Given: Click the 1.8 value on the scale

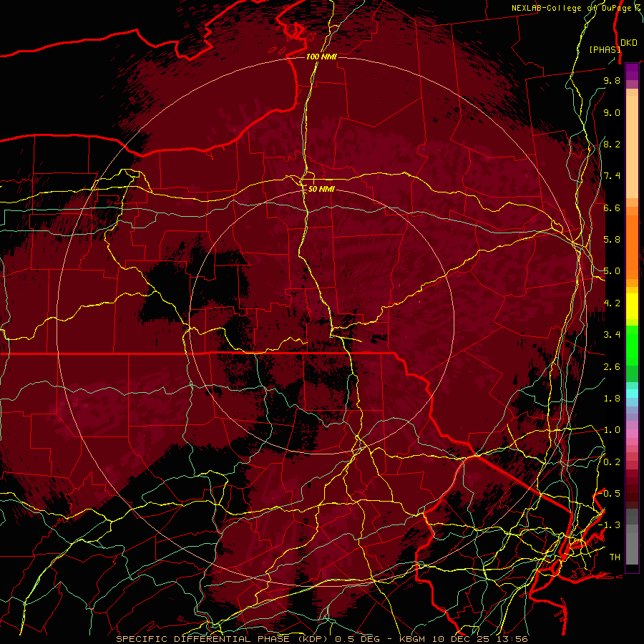Looking at the screenshot, I should [x=612, y=399].
